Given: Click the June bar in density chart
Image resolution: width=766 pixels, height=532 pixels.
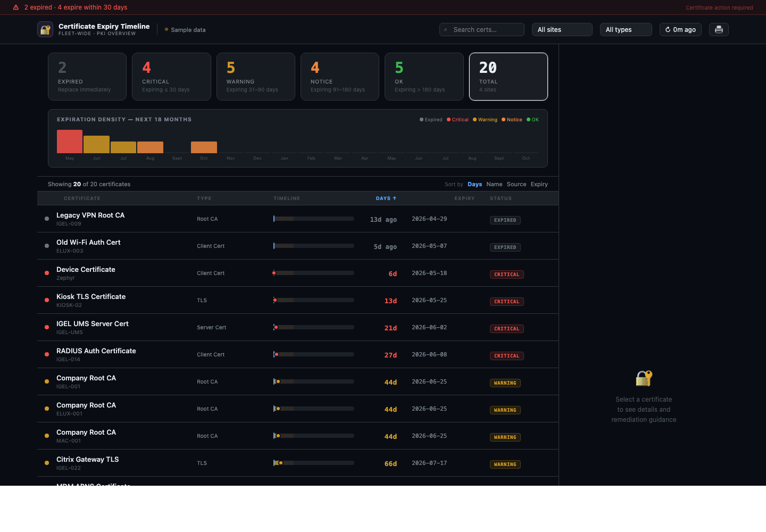Looking at the screenshot, I should pyautogui.click(x=96, y=145).
